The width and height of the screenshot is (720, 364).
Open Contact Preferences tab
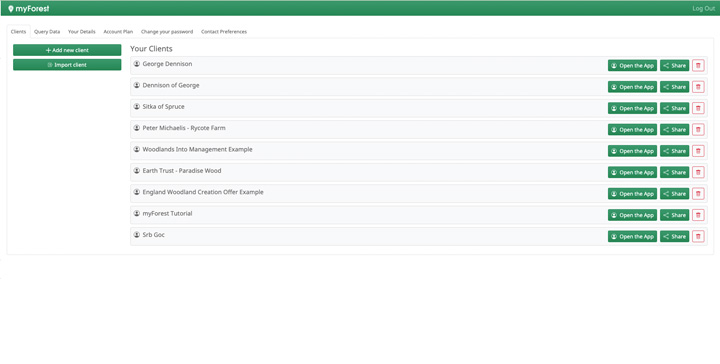point(224,32)
